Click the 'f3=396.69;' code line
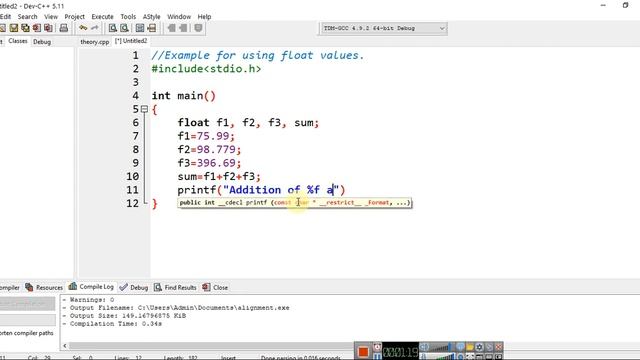 209,163
